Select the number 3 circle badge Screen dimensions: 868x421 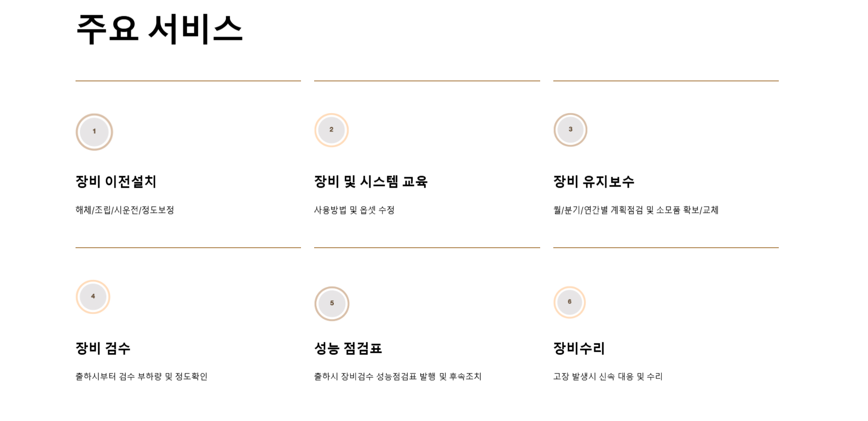(x=570, y=130)
